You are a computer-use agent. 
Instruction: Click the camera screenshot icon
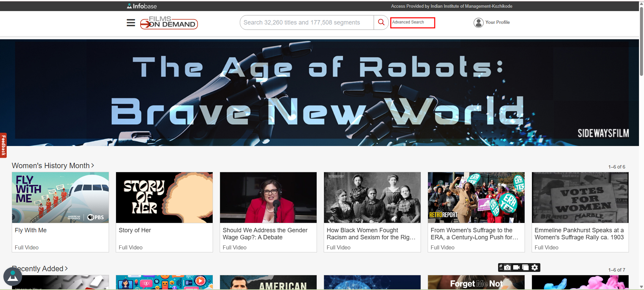coord(507,268)
